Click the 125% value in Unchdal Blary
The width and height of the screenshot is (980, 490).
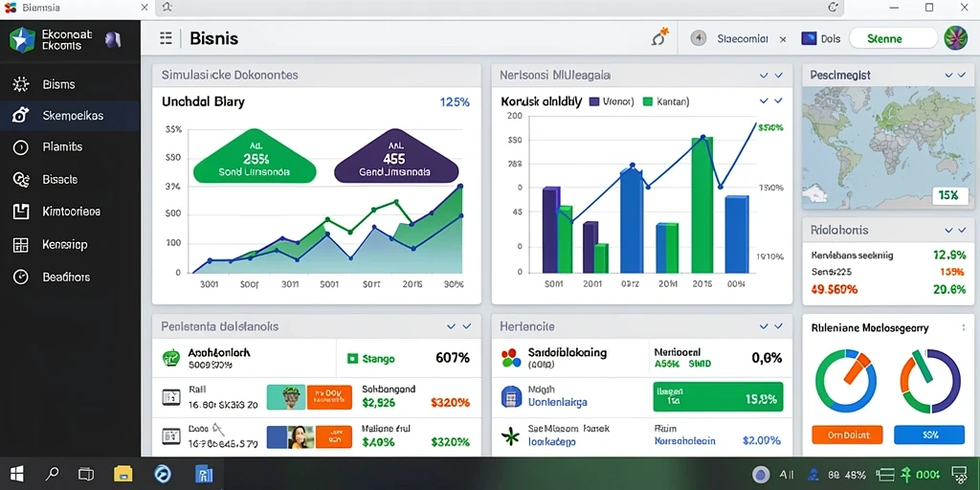tap(455, 101)
